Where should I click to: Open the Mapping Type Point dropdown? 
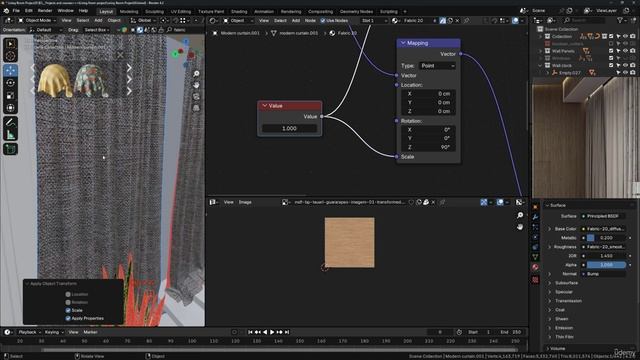pos(437,66)
